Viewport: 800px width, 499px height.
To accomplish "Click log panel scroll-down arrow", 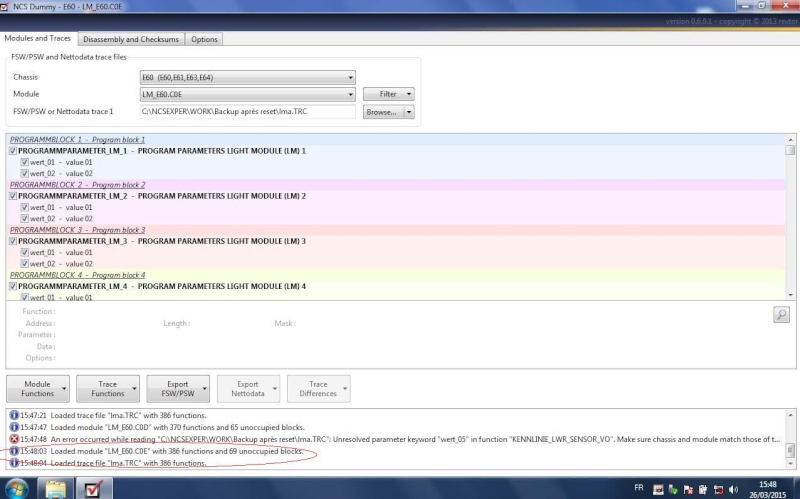I will pyautogui.click(x=790, y=463).
